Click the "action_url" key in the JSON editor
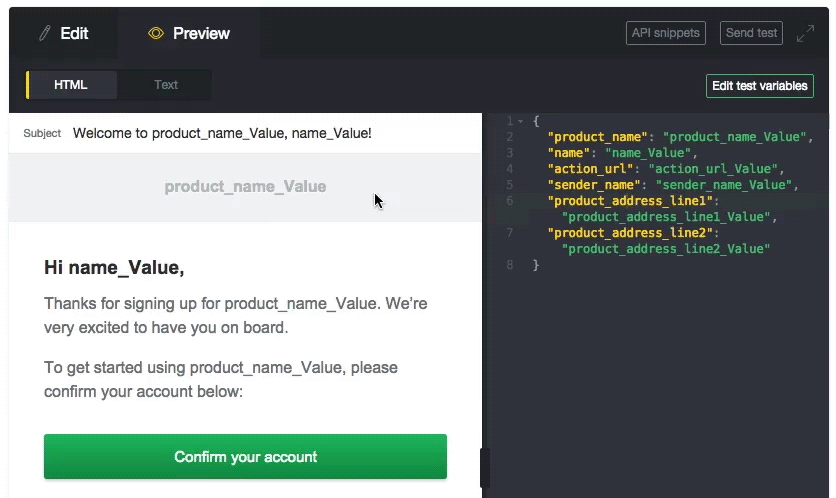 [x=590, y=169]
